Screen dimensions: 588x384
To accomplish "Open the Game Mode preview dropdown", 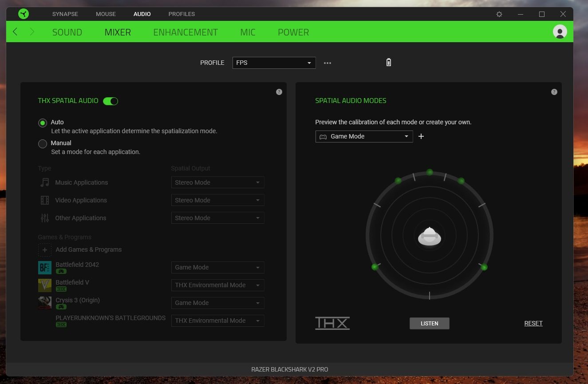I will pos(364,136).
